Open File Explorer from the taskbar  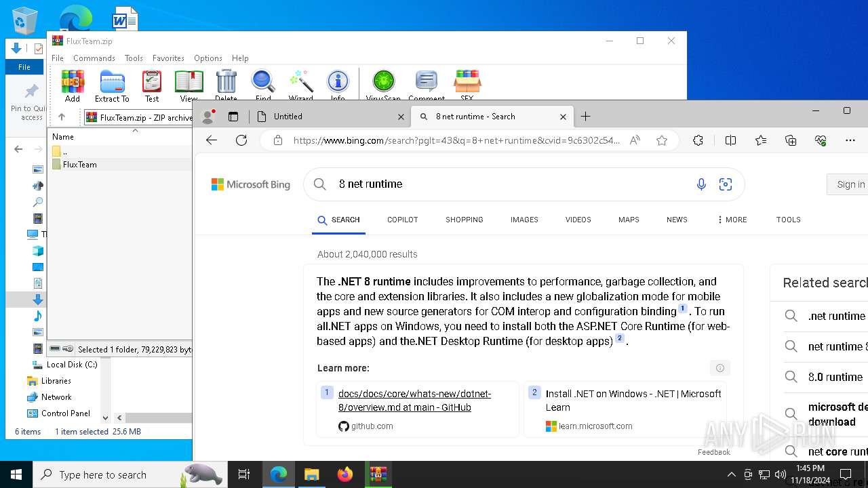(x=311, y=474)
